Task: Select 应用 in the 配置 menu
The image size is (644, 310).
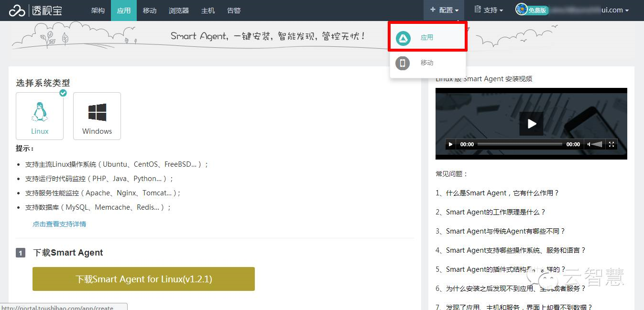Action: (427, 37)
